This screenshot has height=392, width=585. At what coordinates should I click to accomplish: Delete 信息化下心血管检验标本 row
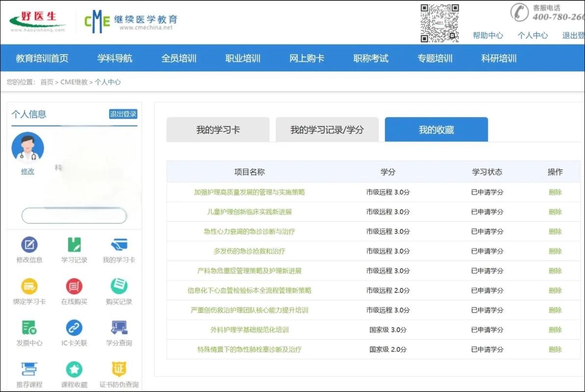555,291
